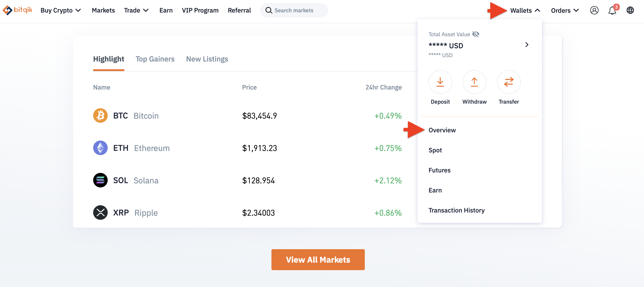
Task: Switch to New Listings tab
Action: point(207,59)
